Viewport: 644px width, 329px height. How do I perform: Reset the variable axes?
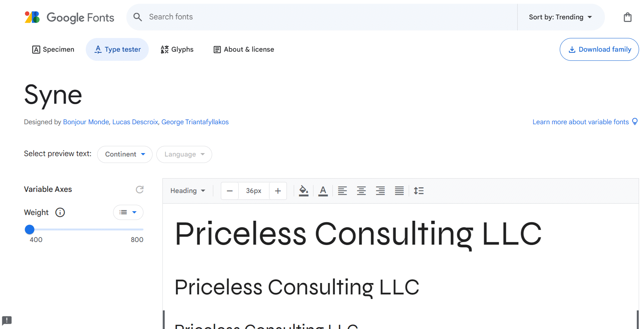click(140, 190)
